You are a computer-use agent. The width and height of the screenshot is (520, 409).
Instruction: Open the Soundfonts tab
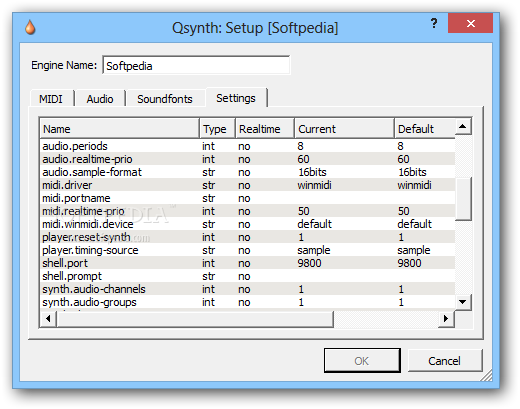(x=165, y=99)
